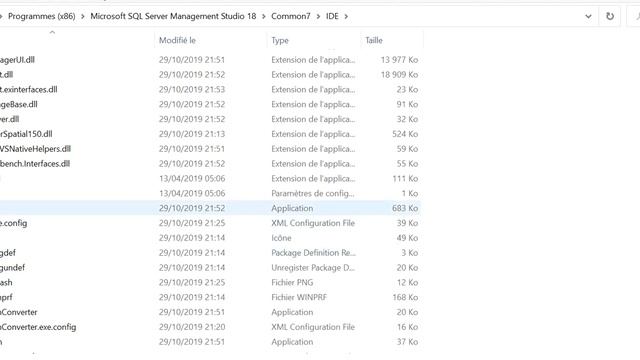Screen dimensions: 640x360
Task: Click the 29/10/2019 21:13 date cell
Action: click(x=192, y=134)
